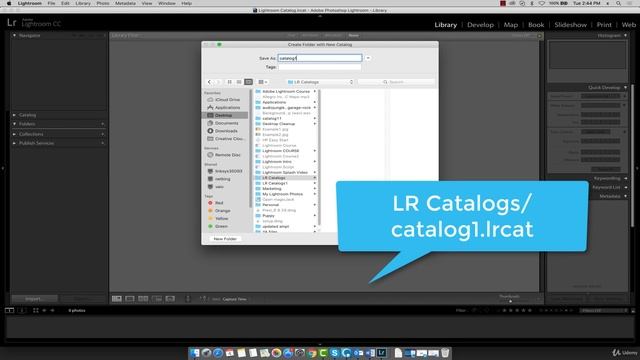Select the Adobe Lightroom Course folder
Image resolution: width=640 pixels, height=360 pixels.
point(286,91)
